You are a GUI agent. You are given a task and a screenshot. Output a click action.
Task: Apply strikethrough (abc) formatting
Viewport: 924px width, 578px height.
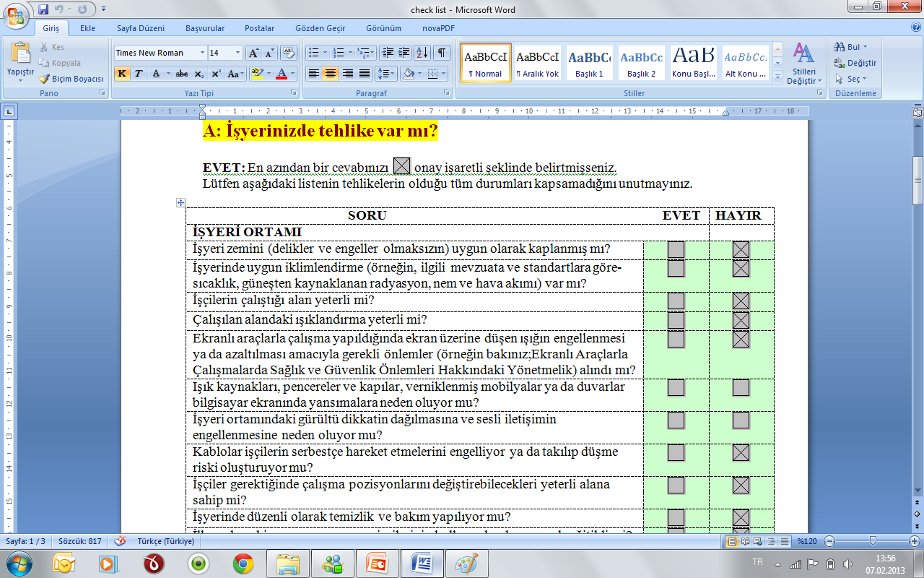click(182, 74)
